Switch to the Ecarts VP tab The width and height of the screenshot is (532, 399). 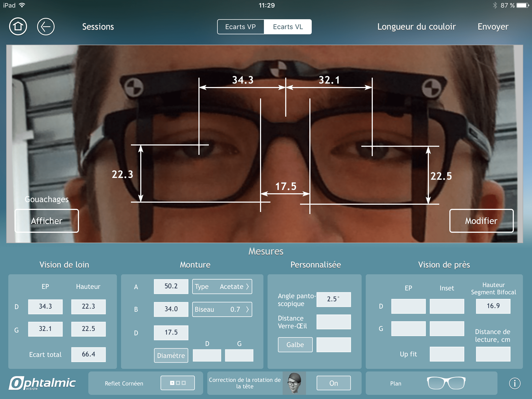pyautogui.click(x=241, y=27)
